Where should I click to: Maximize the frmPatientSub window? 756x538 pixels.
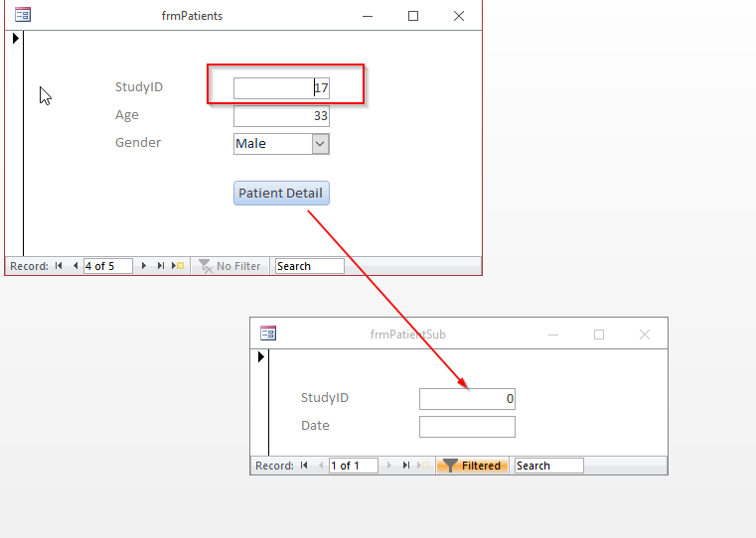tap(599, 335)
